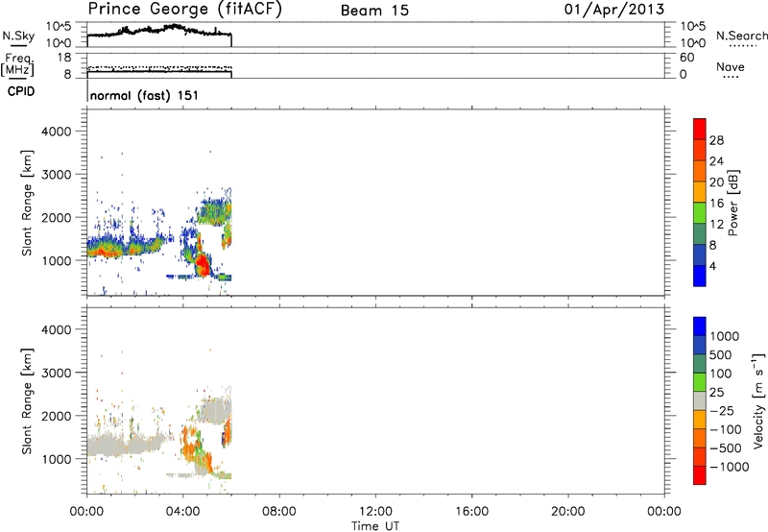Pick the light green segment of Power colorbar
Viewport: 768px width, 532px height.
[700, 212]
